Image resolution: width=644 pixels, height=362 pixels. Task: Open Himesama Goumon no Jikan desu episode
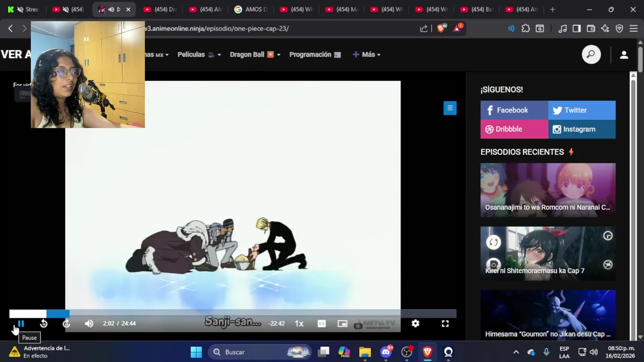548,315
